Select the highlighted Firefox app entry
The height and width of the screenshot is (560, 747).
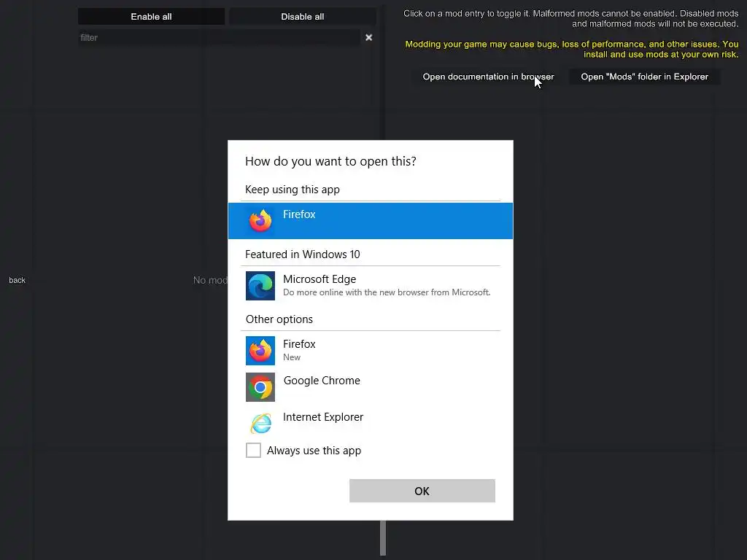tap(370, 220)
